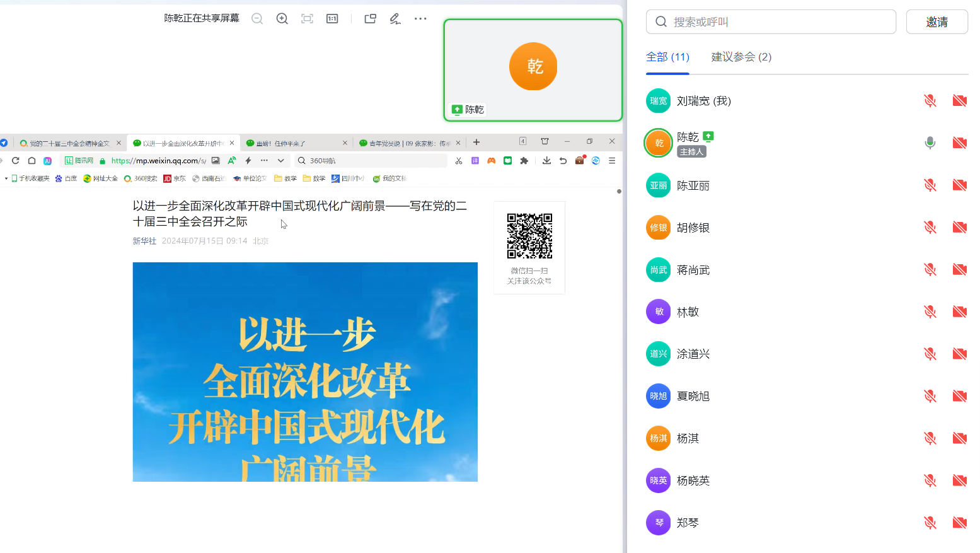Viewport: 980px width, 553px height.
Task: Switch to 建议参会 (2) tab
Action: click(x=741, y=57)
